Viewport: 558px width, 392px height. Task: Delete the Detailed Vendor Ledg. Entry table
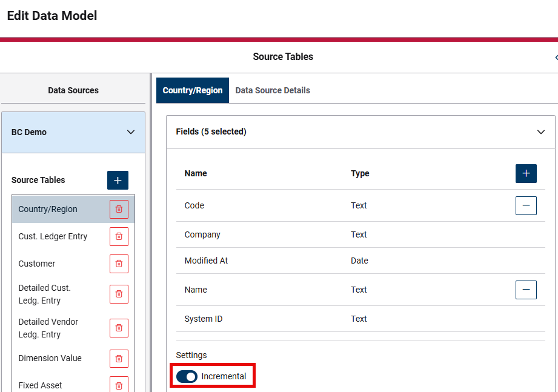pyautogui.click(x=119, y=328)
